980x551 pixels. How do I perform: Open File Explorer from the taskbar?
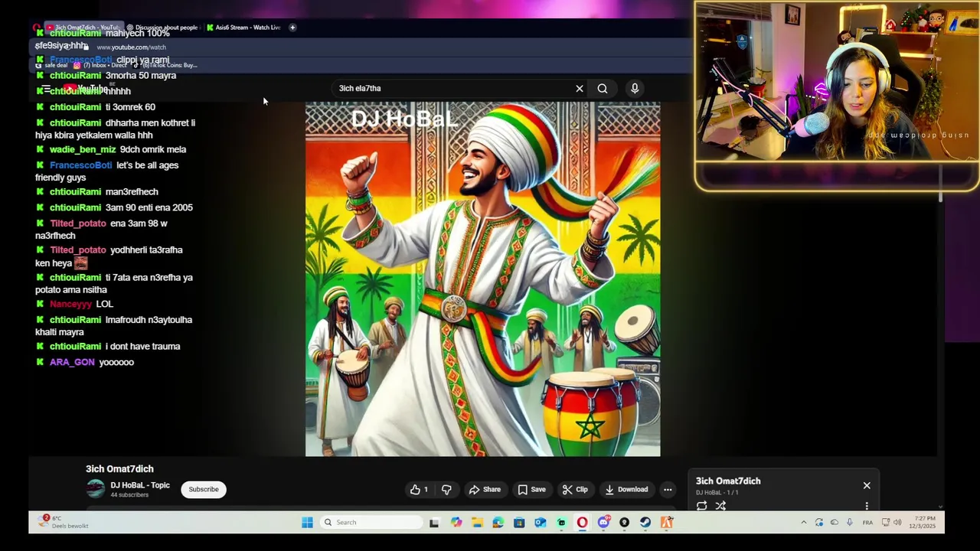point(477,523)
